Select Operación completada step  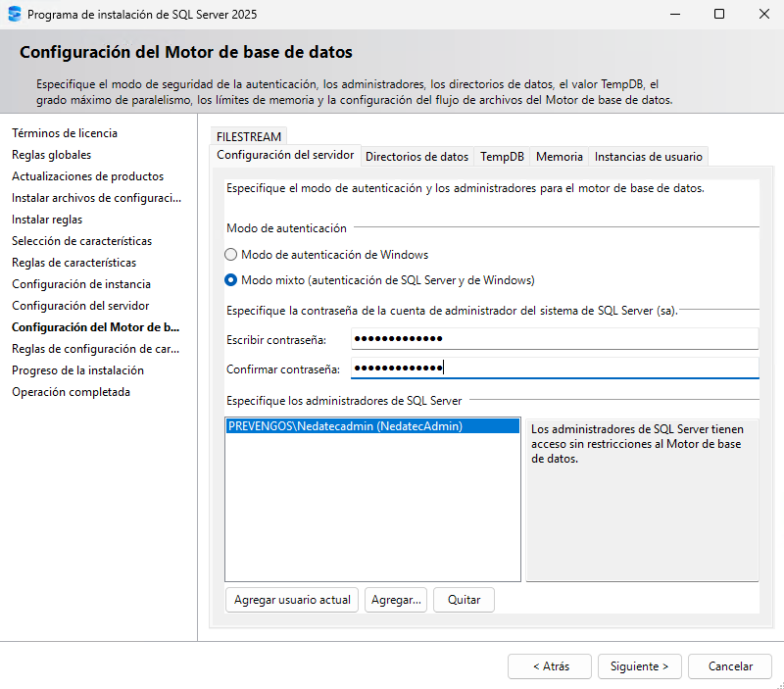[71, 391]
